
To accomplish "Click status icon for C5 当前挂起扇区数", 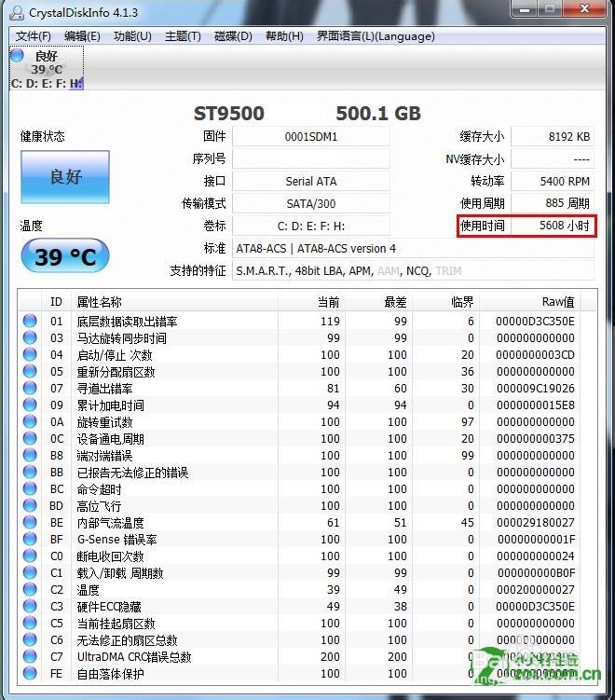I will [30, 623].
